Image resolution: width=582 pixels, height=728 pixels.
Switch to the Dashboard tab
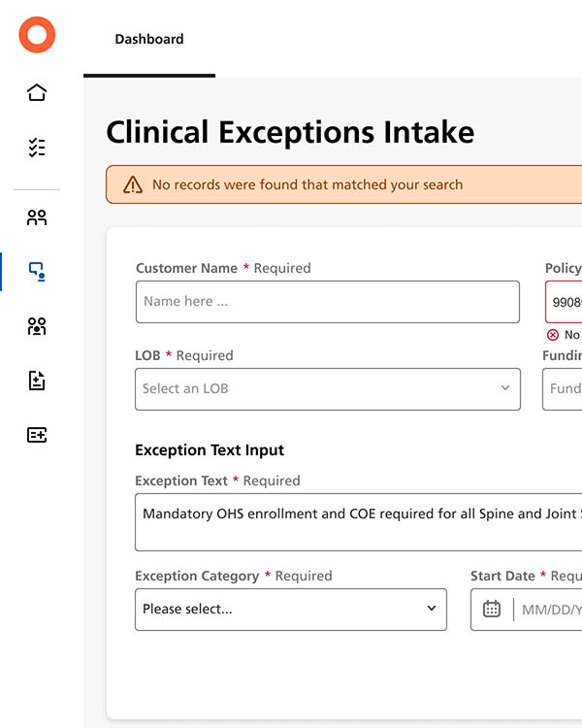(149, 40)
